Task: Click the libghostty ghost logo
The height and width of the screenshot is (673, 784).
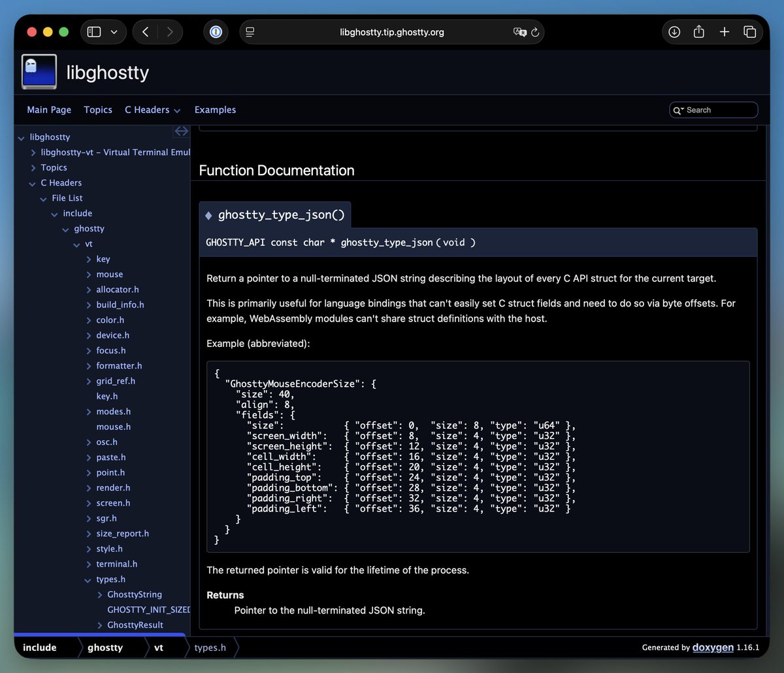Action: tap(39, 72)
